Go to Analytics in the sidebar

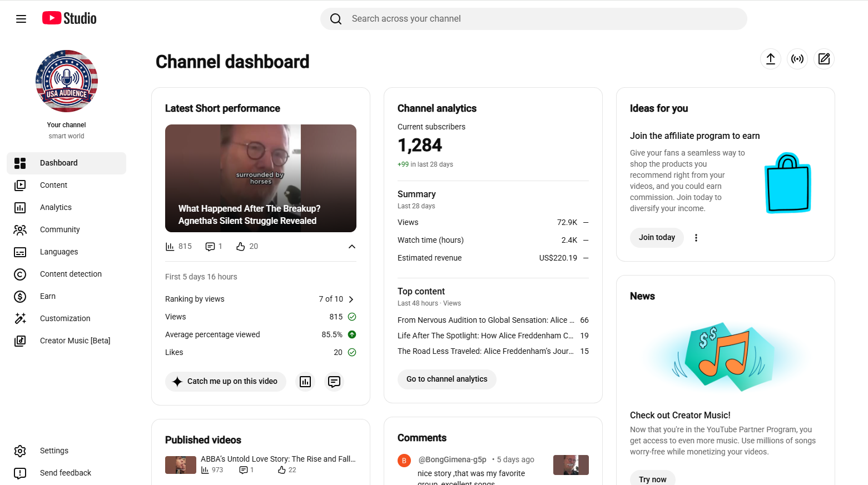coord(67,208)
